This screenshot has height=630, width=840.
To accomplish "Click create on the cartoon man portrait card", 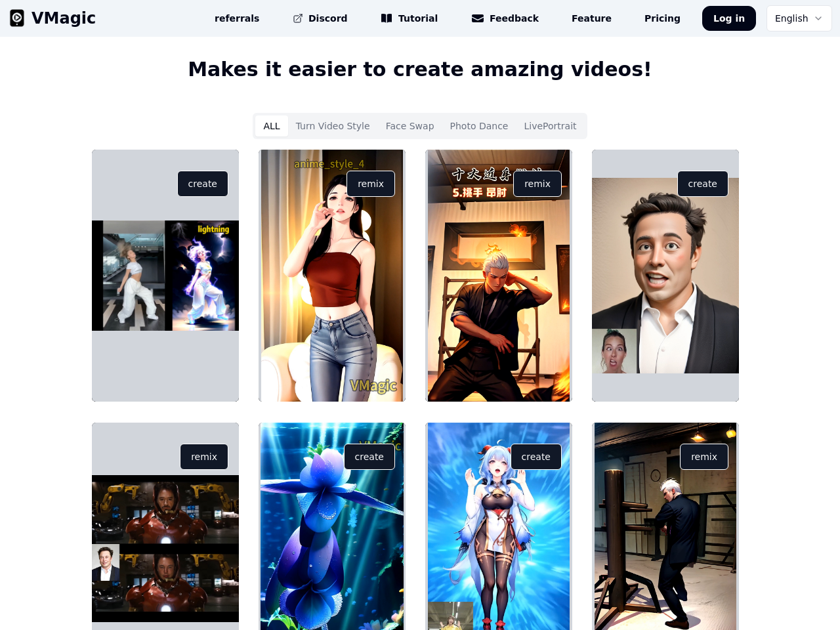I will click(703, 184).
